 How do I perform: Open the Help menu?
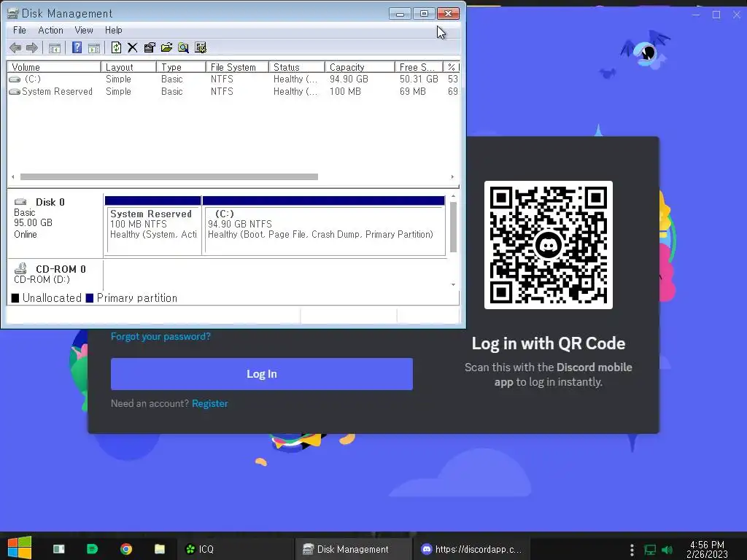click(113, 30)
